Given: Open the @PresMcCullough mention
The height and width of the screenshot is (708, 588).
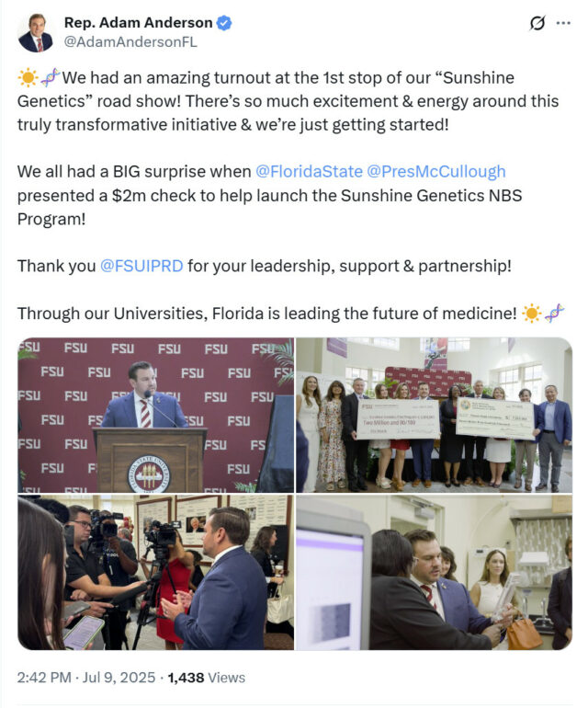Looking at the screenshot, I should coord(435,172).
